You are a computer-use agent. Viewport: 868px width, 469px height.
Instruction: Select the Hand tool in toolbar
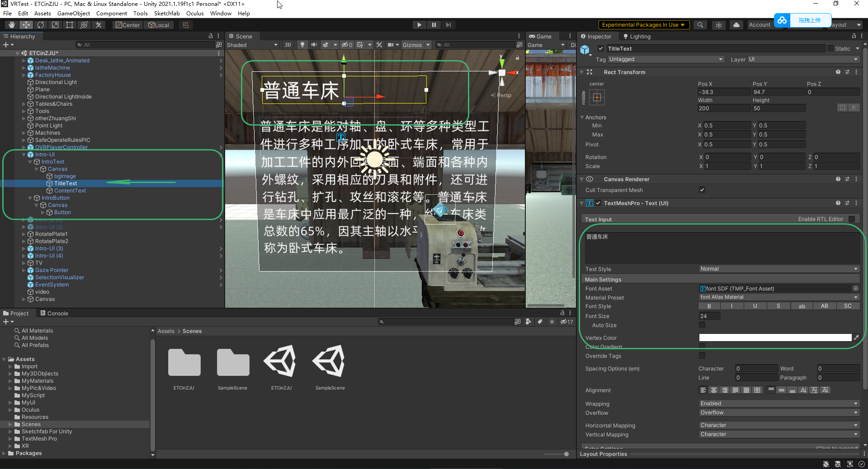coord(12,25)
